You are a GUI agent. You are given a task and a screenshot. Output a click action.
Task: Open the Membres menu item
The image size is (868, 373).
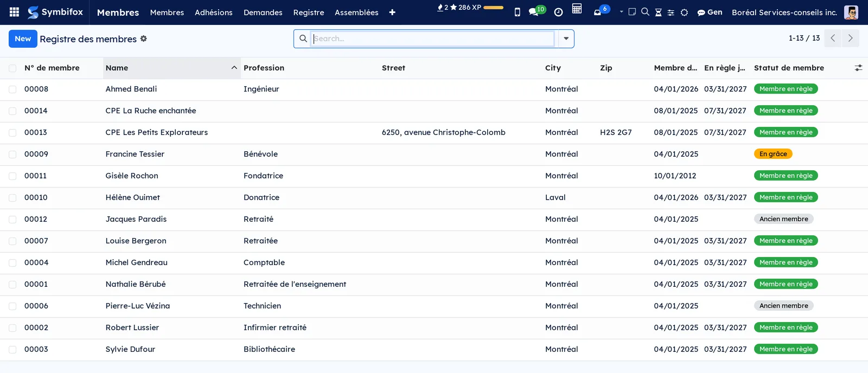tap(167, 12)
